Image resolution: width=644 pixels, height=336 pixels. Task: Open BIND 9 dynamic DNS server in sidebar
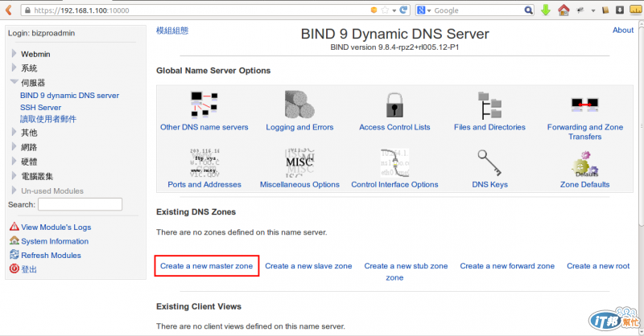click(69, 95)
